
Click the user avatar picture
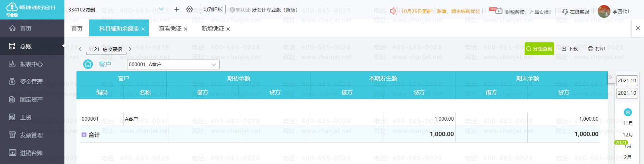click(x=604, y=11)
